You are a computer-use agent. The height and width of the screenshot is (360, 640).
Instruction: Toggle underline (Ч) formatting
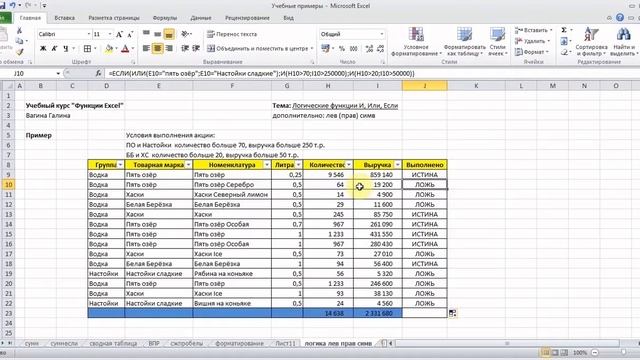66,49
